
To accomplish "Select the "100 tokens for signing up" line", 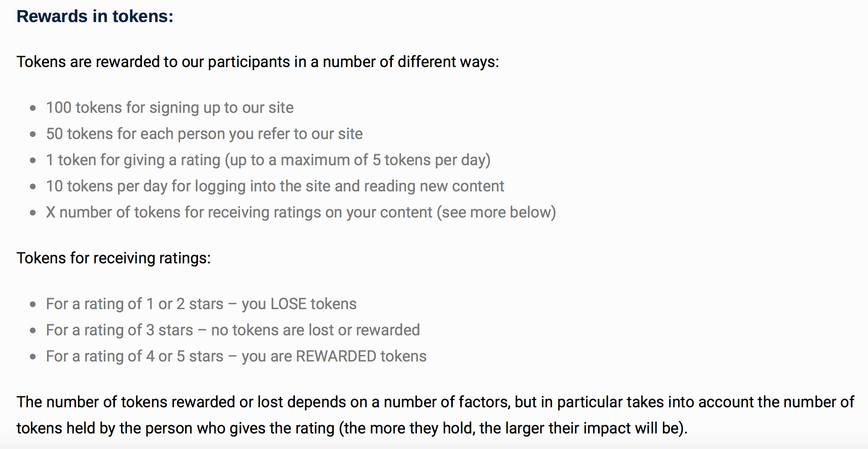I will [169, 108].
